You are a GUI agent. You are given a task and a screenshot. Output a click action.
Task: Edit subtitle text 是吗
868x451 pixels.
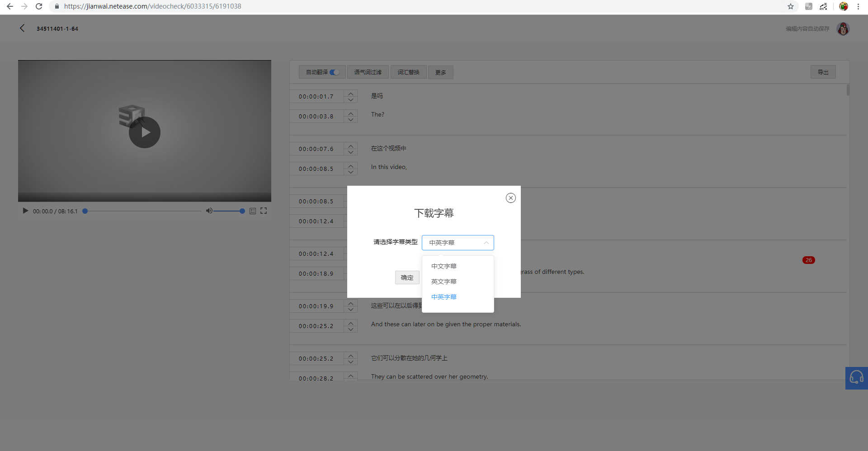[x=377, y=96]
